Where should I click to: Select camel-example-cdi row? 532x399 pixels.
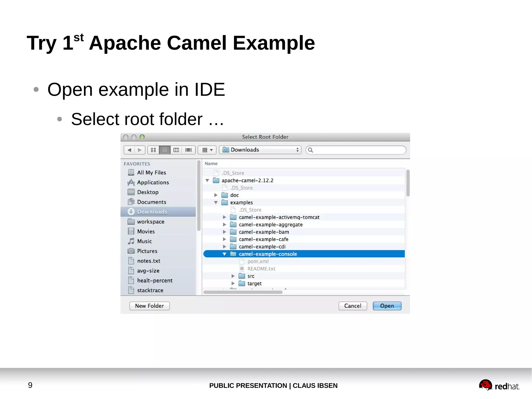(304, 247)
